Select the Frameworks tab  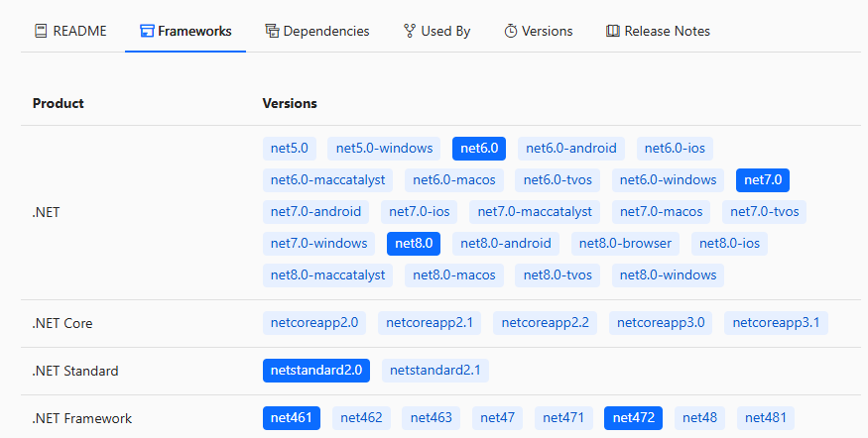point(186,31)
